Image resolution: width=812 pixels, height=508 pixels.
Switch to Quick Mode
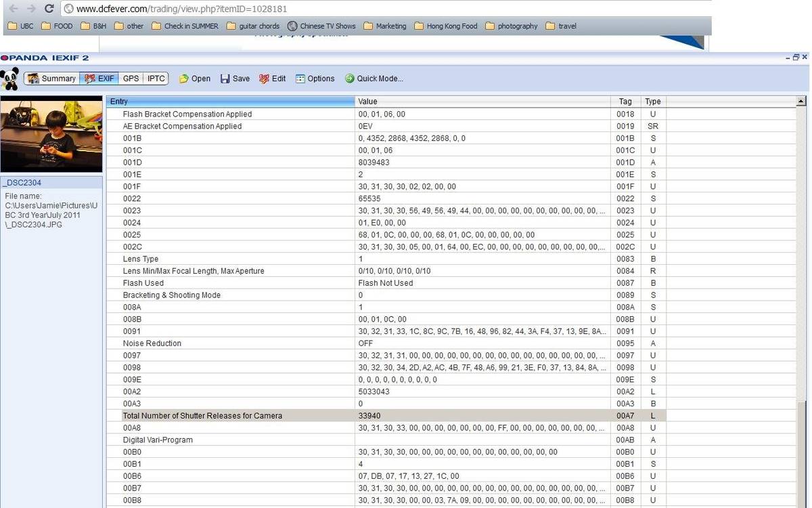click(374, 79)
